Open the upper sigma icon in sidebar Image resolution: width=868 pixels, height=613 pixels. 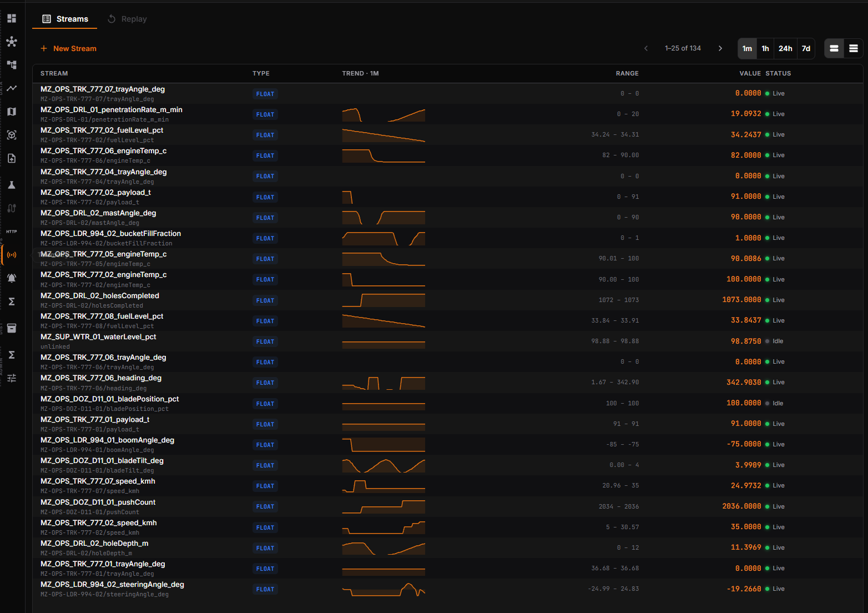[x=12, y=302]
